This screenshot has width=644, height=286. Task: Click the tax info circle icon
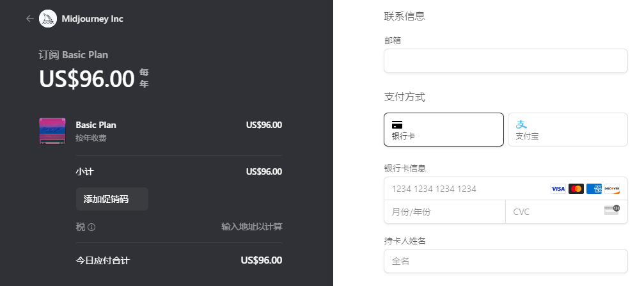pos(91,227)
